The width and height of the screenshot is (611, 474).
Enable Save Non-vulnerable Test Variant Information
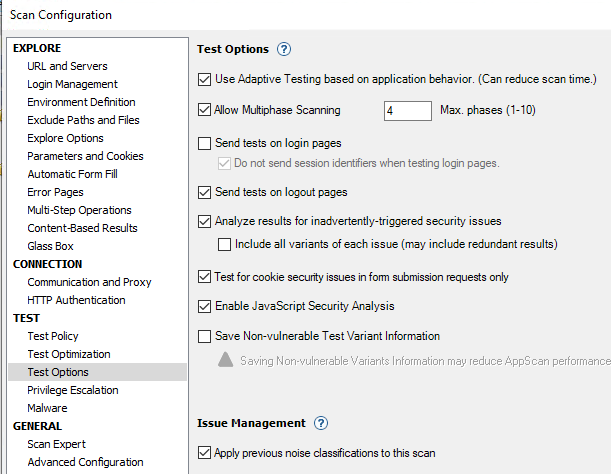205,337
